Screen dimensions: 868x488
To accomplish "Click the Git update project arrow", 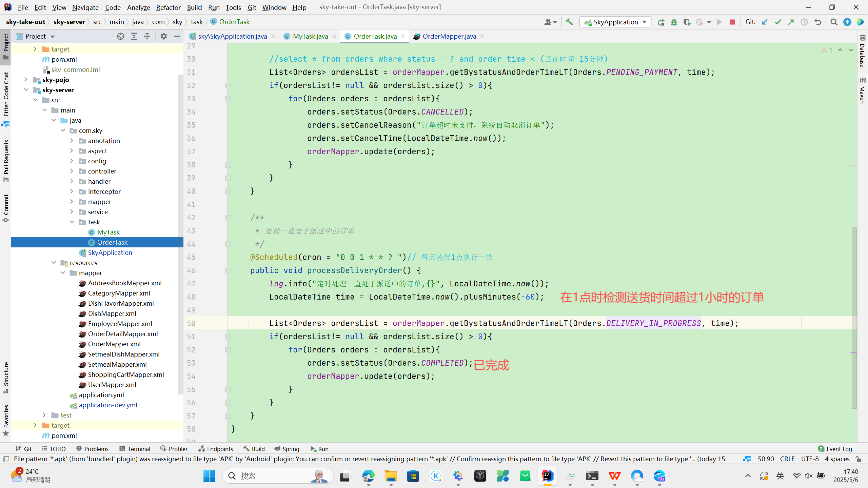I will coord(765,22).
